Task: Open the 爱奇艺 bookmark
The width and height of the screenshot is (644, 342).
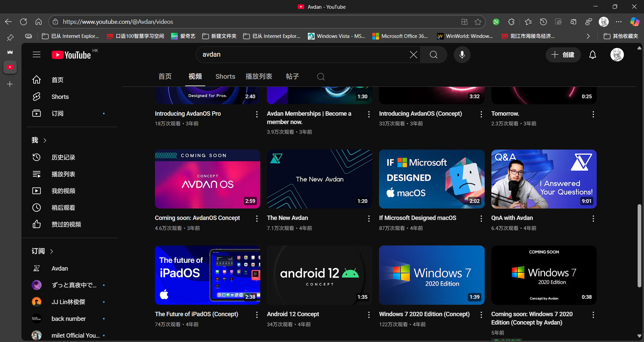Action: [x=183, y=36]
